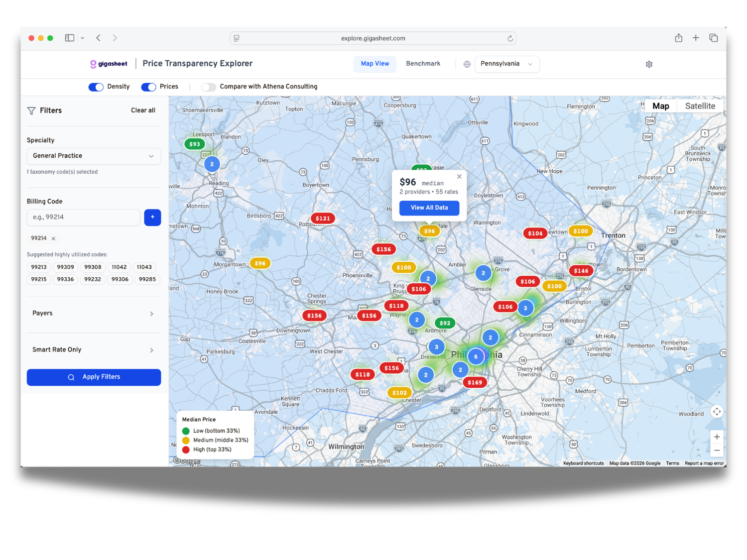Image resolution: width=747 pixels, height=560 pixels.
Task: Open the Specialty General Practice dropdown
Action: pyautogui.click(x=94, y=156)
